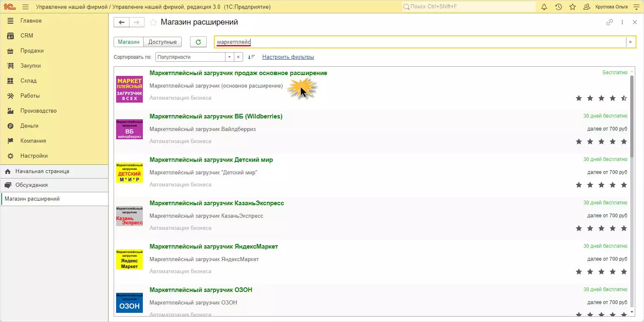Open the Компания section
This screenshot has height=322, width=644.
[x=54, y=141]
